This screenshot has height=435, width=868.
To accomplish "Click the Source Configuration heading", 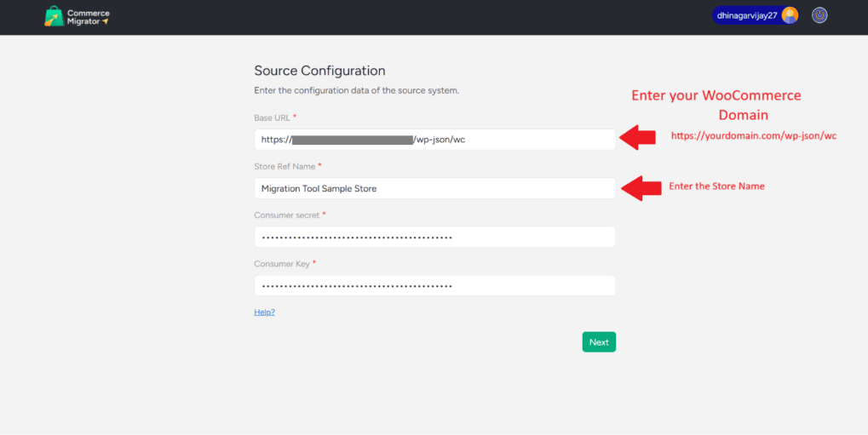I will click(319, 71).
